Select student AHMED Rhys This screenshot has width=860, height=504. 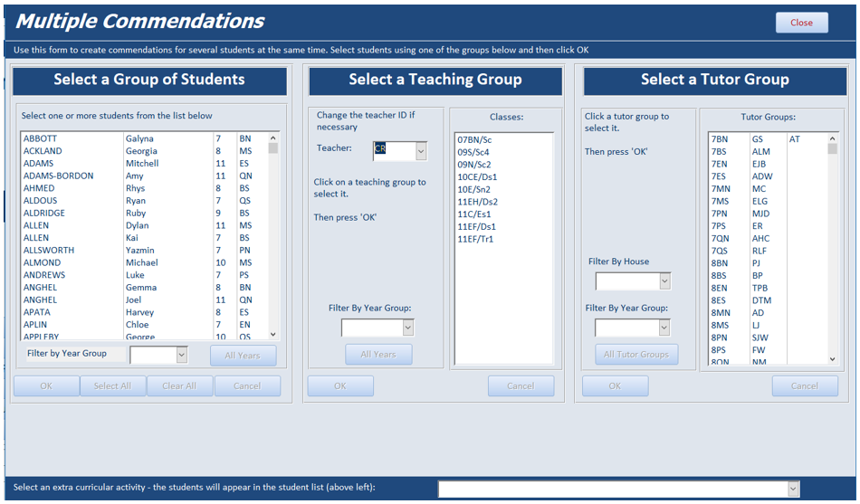pos(144,188)
